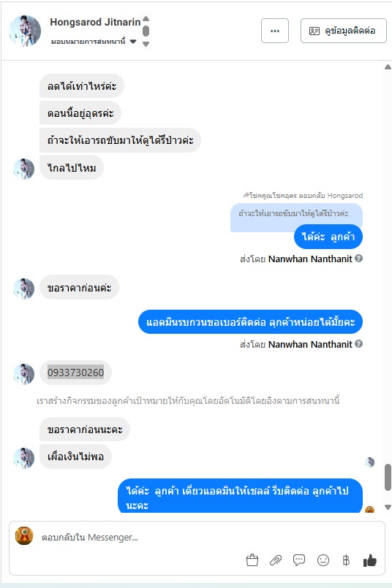Click the ดูข้อมูลติดต่อ contact info button

tap(343, 31)
